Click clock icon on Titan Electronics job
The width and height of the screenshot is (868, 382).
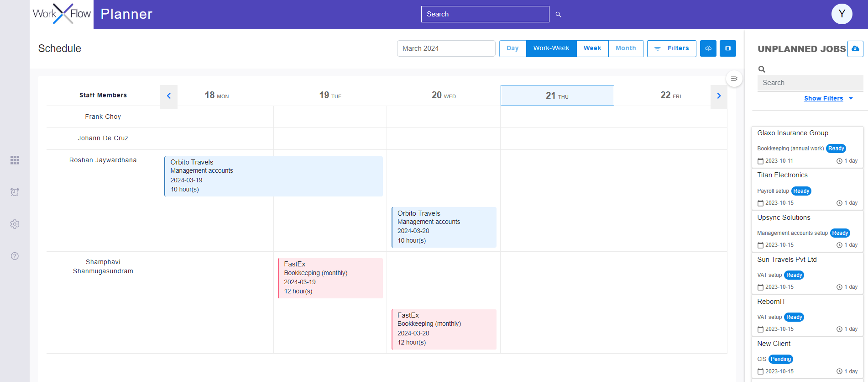(839, 203)
